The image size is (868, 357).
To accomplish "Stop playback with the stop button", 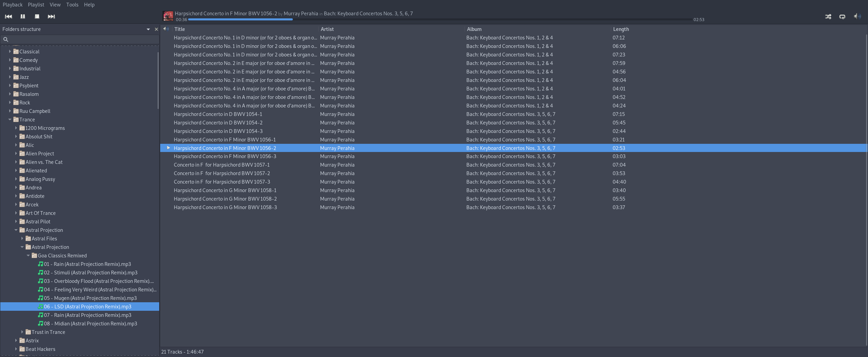I will [37, 16].
